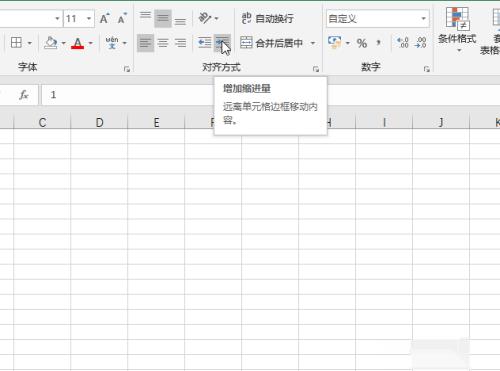Toggle Middle Align vertical alignment

[x=163, y=18]
